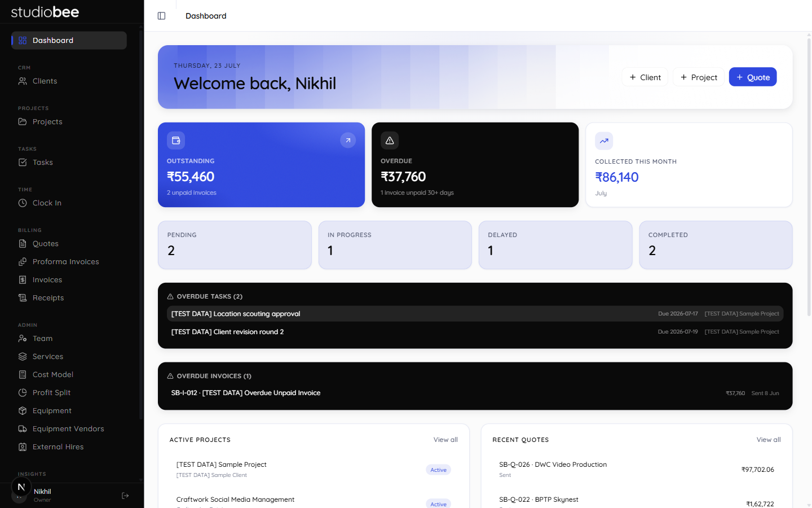The width and height of the screenshot is (812, 508).
Task: Click the Tasks checkbox icon
Action: point(23,162)
